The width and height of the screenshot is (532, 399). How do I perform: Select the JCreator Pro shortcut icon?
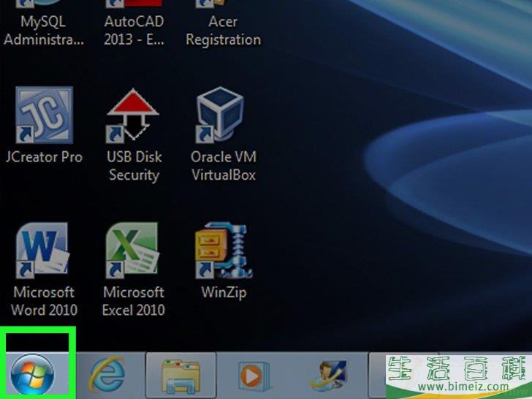tap(43, 115)
